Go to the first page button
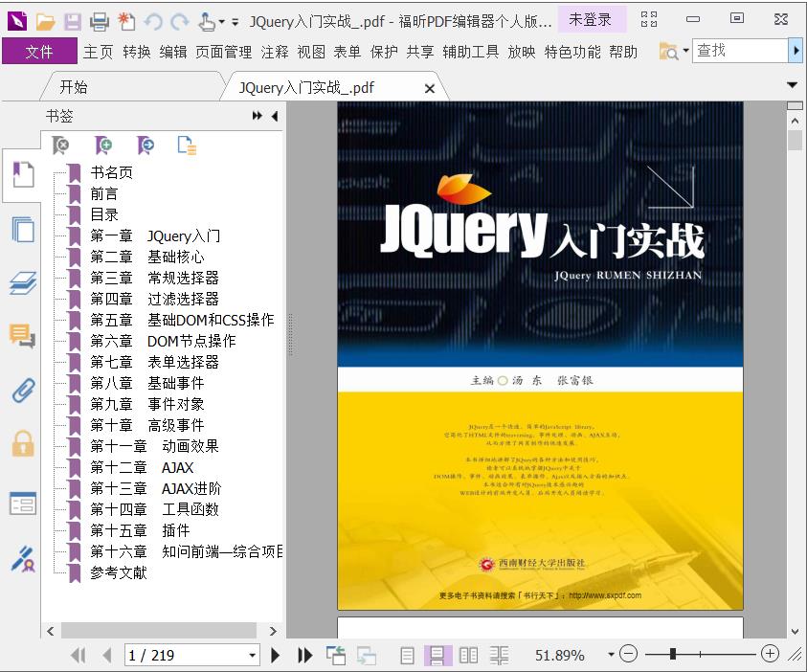This screenshot has width=807, height=672. [78, 655]
